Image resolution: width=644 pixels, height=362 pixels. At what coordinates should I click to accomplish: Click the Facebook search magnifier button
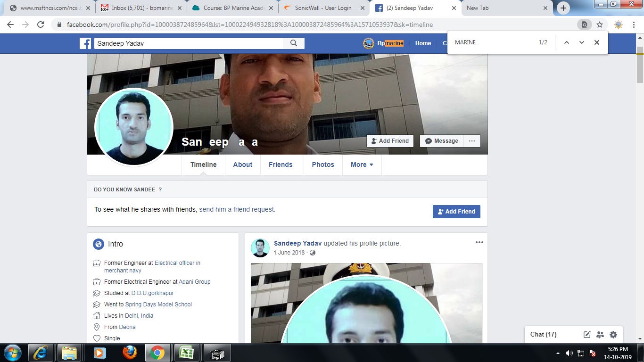coord(294,43)
